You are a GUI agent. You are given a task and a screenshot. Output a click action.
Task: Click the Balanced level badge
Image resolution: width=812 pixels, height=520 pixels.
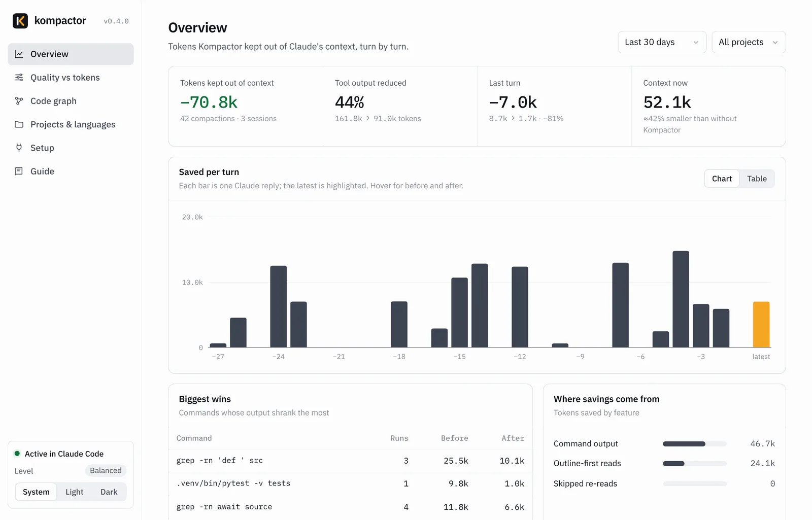tap(106, 471)
